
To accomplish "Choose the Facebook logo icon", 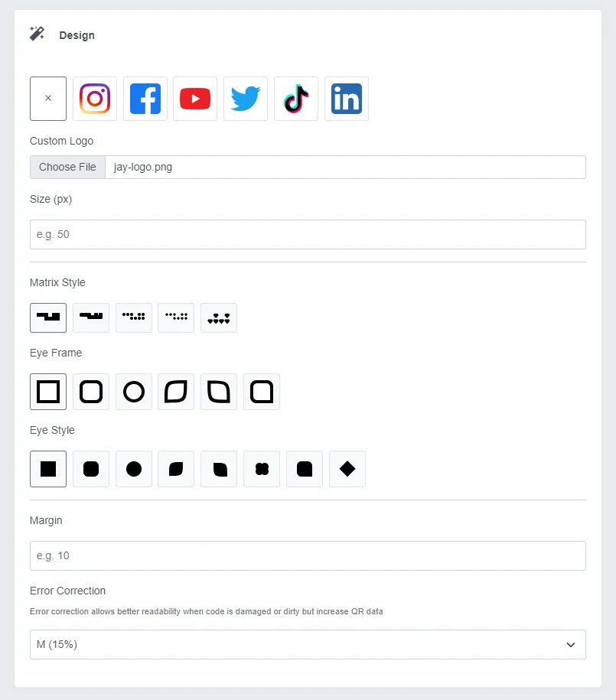I will point(145,99).
